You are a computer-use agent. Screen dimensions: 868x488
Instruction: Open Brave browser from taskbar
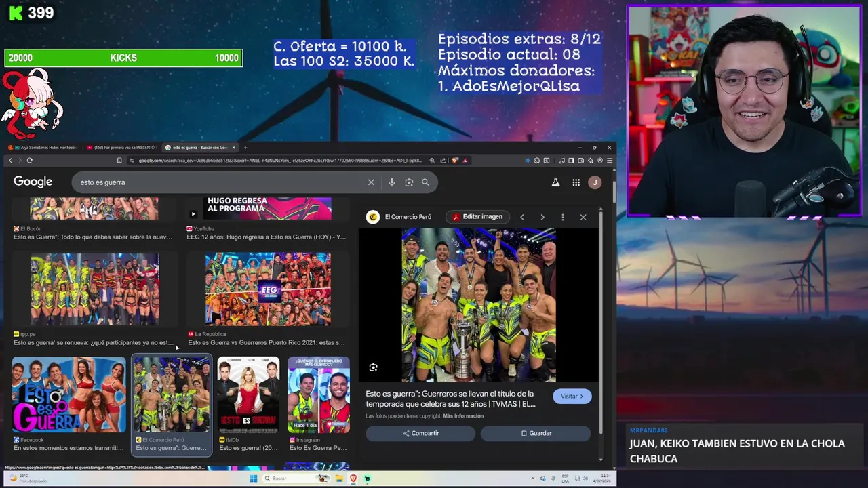(x=353, y=479)
